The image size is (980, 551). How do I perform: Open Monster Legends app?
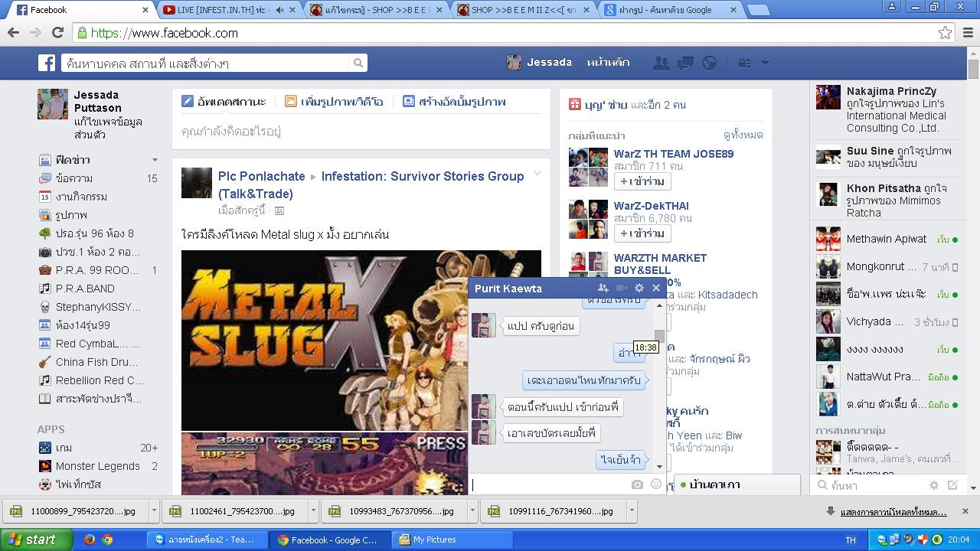click(x=98, y=466)
